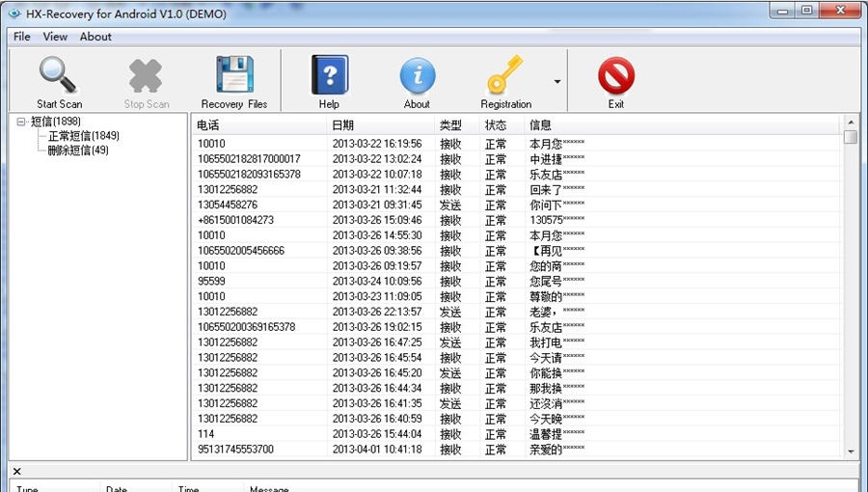Select 正常短信(1849) in the tree
The height and width of the screenshot is (492, 868).
click(84, 136)
